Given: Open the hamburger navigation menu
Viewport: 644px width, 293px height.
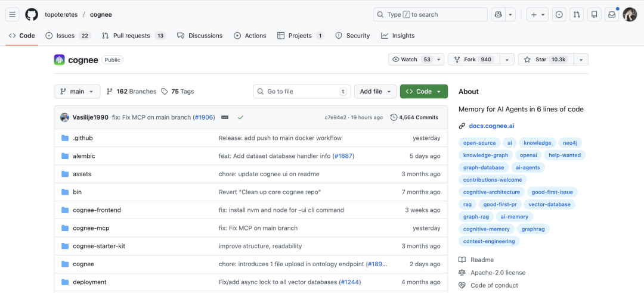Looking at the screenshot, I should 13,14.
